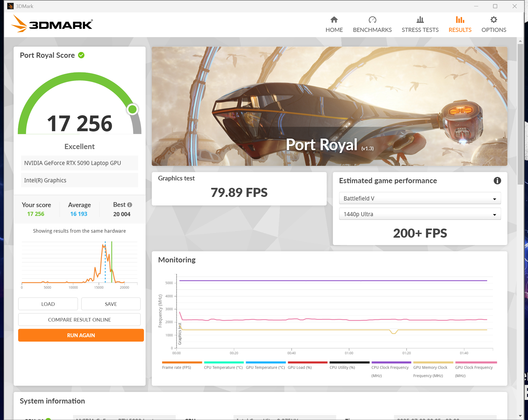This screenshot has width=528, height=420.
Task: Click the System information heading
Action: [52, 401]
